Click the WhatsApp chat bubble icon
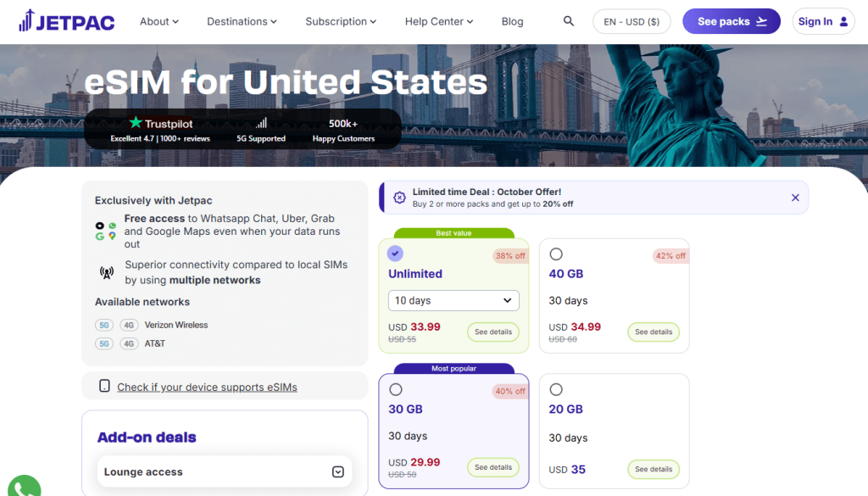 (22, 487)
